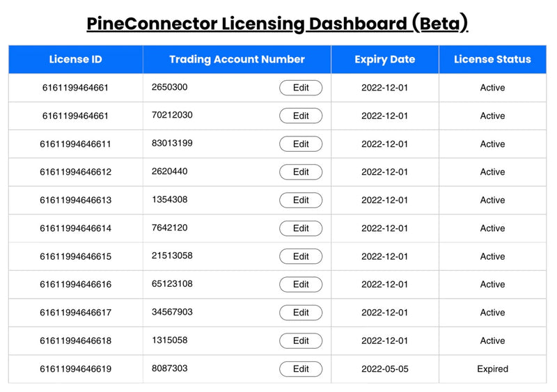The width and height of the screenshot is (557, 392).
Task: Click license ID 61611994646615
Action: coord(75,256)
